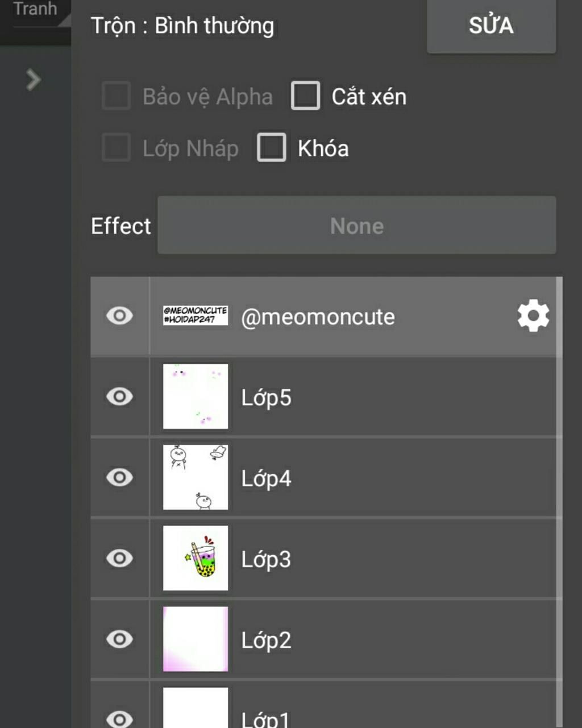Toggle the eye icon for Lớp3
This screenshot has width=582, height=728.
pos(119,558)
